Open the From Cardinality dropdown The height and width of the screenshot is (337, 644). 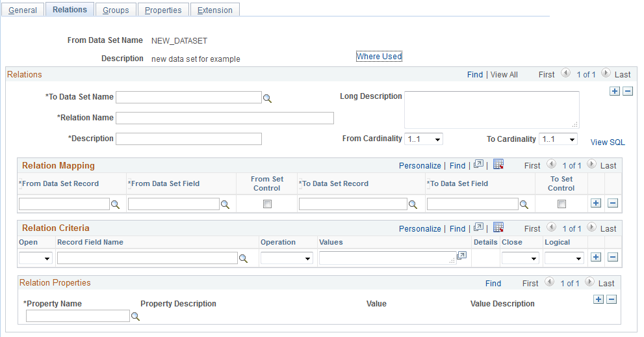(424, 139)
